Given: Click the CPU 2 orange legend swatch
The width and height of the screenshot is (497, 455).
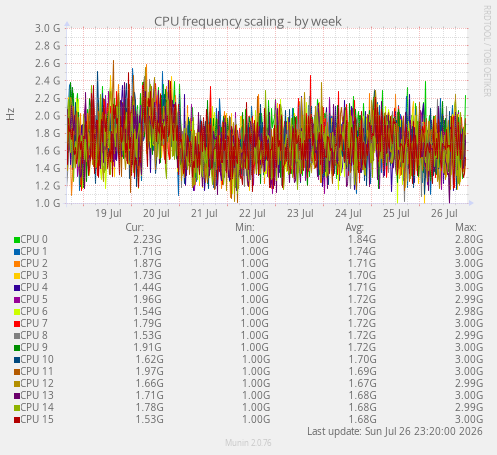Looking at the screenshot, I should click(17, 264).
